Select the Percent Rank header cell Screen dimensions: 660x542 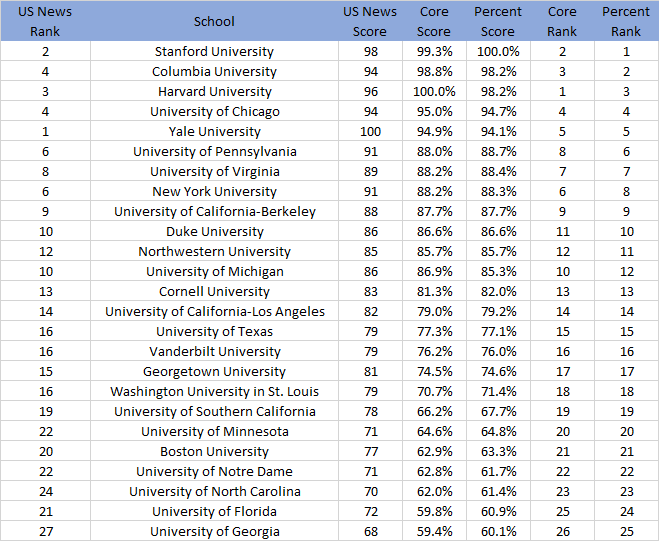[x=626, y=21]
